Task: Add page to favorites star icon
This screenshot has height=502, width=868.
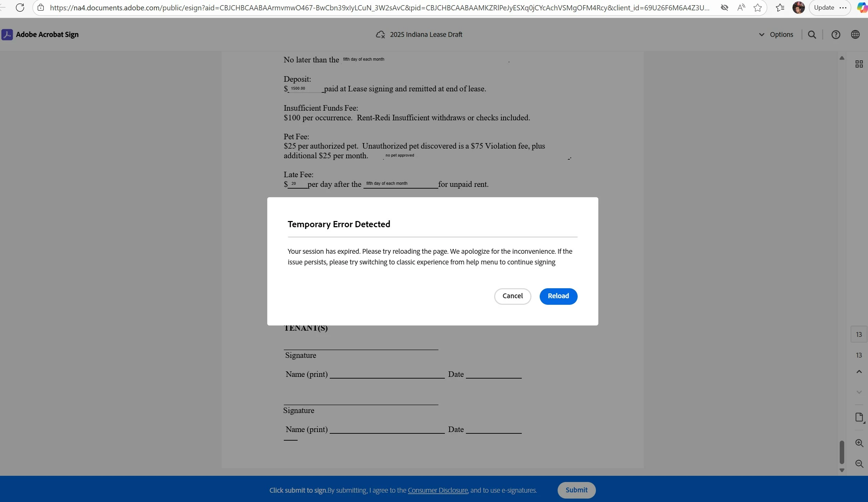Action: click(757, 8)
